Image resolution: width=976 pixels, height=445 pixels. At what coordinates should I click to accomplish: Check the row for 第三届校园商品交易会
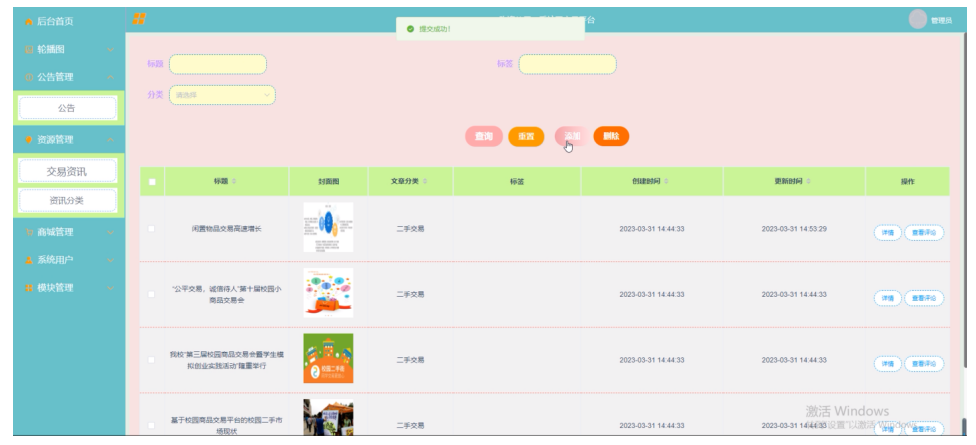click(x=151, y=360)
